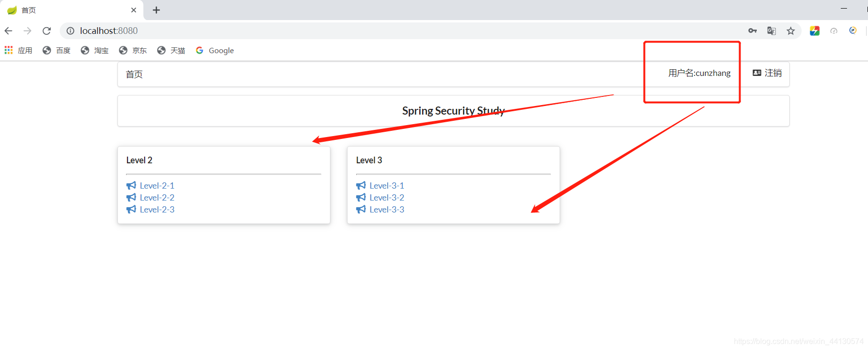Click the megaphone icon beside Level-3-1

[361, 185]
